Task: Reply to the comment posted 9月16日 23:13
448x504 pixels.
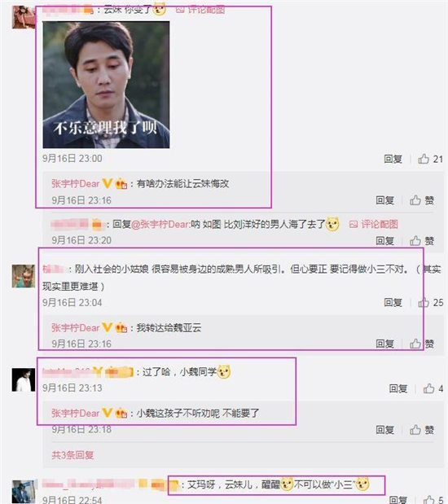Action: [398, 388]
